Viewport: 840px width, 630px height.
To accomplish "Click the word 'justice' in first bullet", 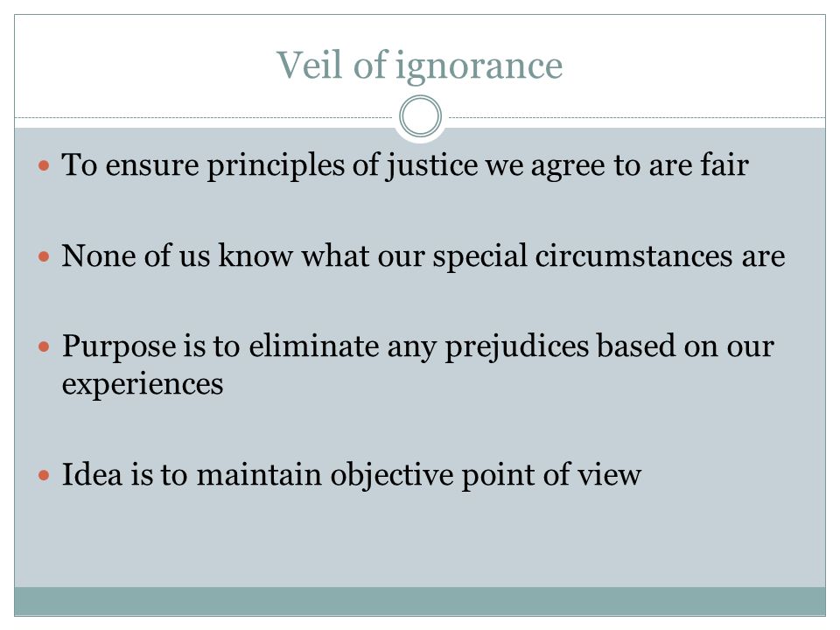I will pyautogui.click(x=431, y=165).
